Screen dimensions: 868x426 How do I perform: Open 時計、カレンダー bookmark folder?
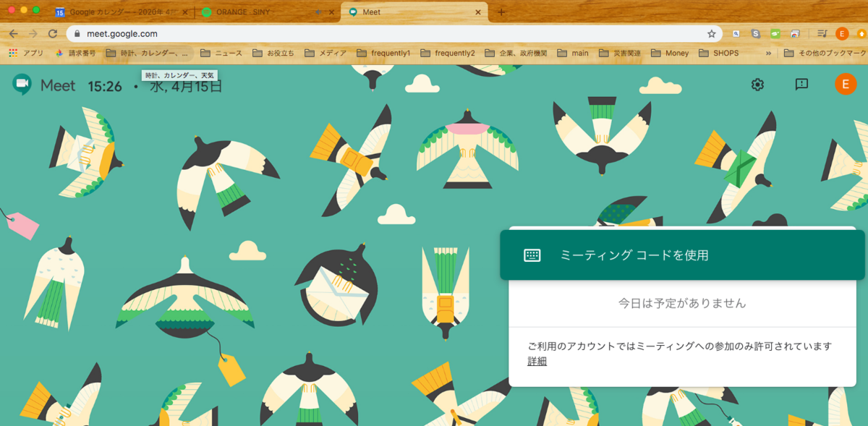pyautogui.click(x=148, y=53)
